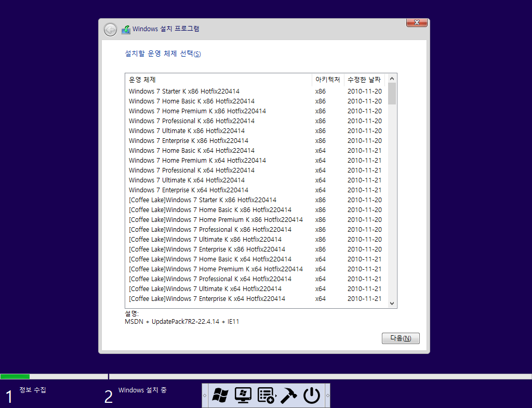The height and width of the screenshot is (408, 532).
Task: Select [Coffee Lake]Windows 7 Enterprise K x86
Action: coord(256,249)
